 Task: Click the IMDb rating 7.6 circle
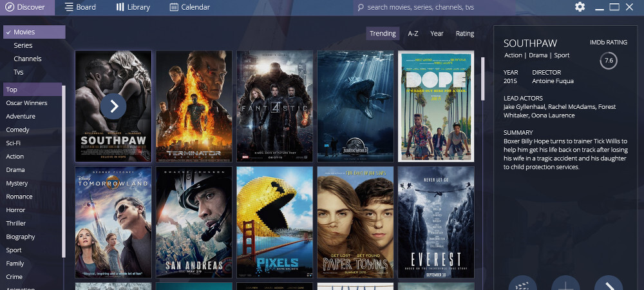(608, 61)
